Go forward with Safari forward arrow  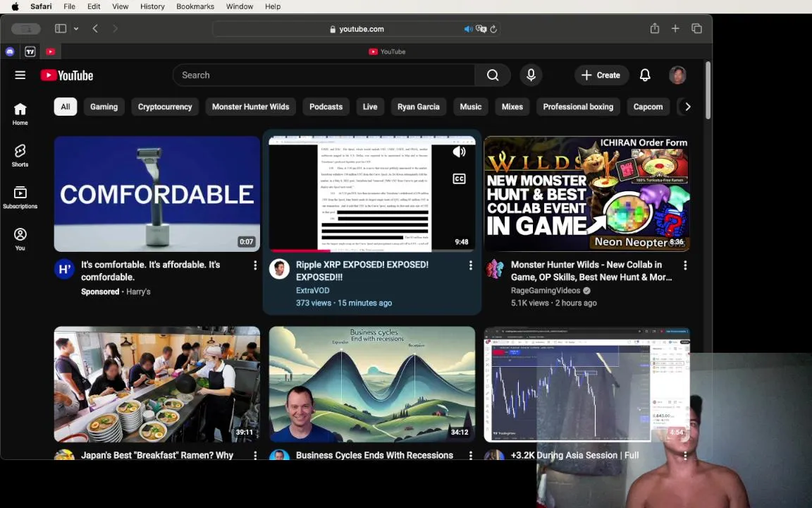pos(115,28)
